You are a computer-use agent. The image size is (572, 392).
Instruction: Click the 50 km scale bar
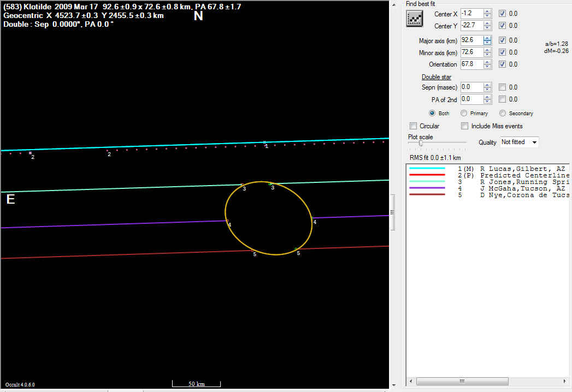click(x=196, y=384)
